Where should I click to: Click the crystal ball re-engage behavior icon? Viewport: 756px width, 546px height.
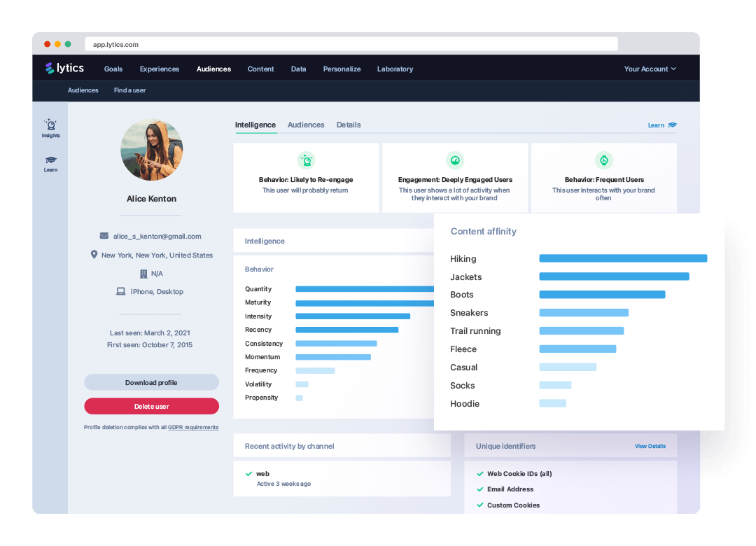(306, 160)
